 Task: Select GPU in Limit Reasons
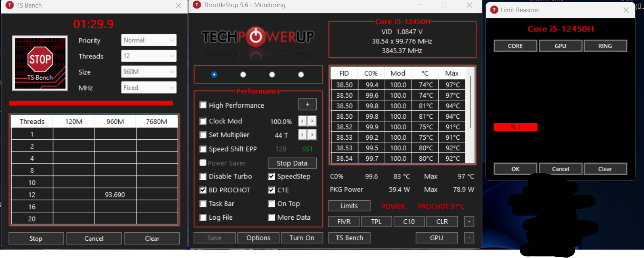pos(560,46)
